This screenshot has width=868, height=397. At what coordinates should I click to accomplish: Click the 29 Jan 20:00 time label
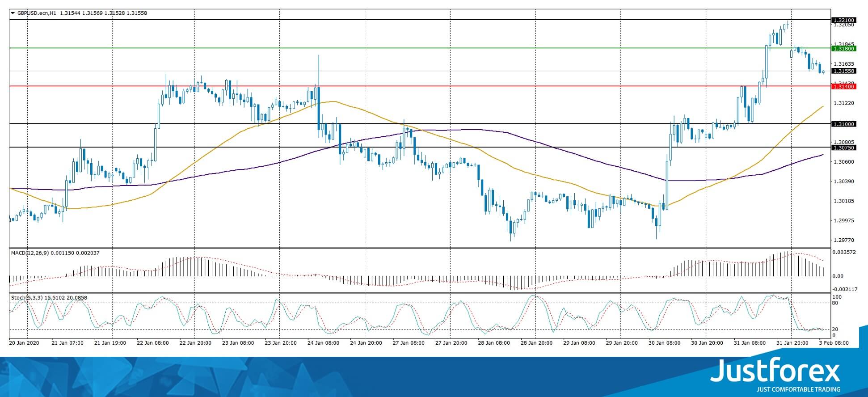[622, 343]
